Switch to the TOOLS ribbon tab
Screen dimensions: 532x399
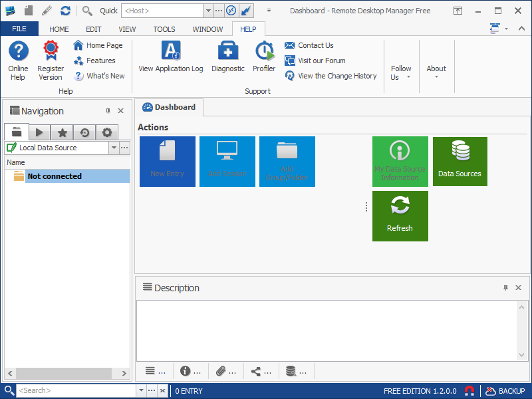click(x=164, y=29)
